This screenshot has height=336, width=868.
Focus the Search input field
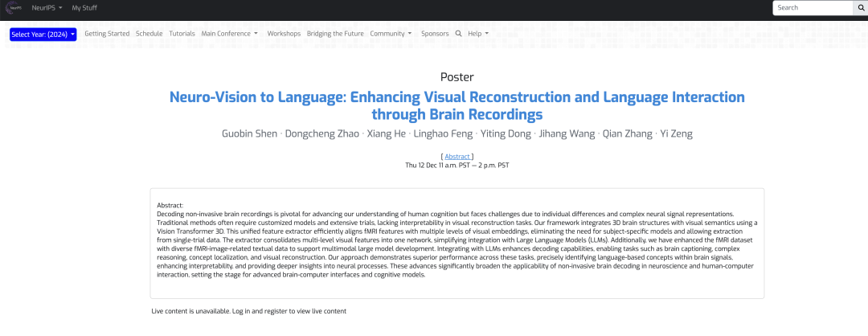[812, 8]
